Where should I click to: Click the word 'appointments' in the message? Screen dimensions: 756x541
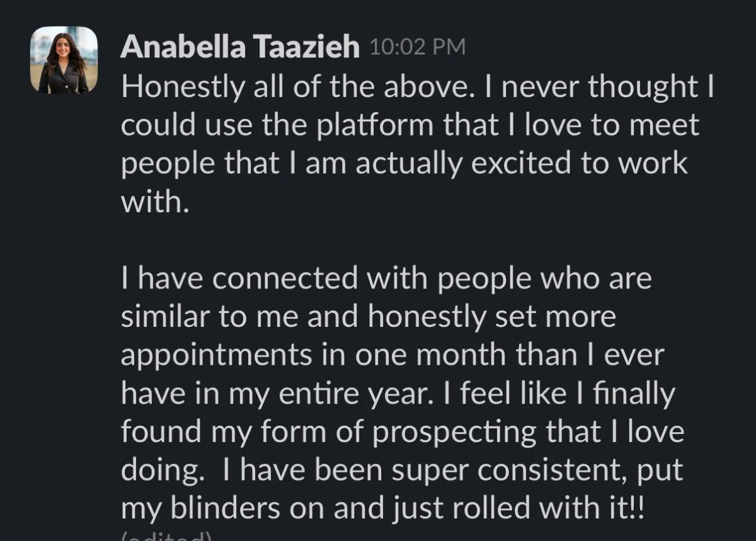216,356
